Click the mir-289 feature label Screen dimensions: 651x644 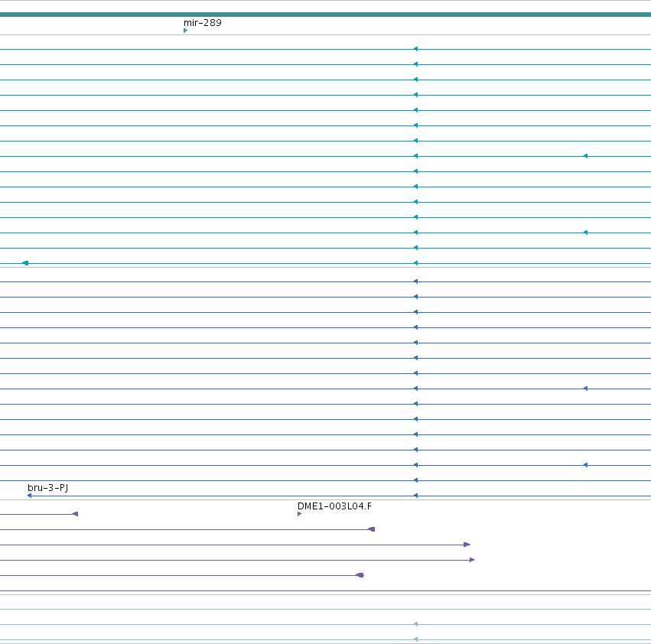point(203,23)
